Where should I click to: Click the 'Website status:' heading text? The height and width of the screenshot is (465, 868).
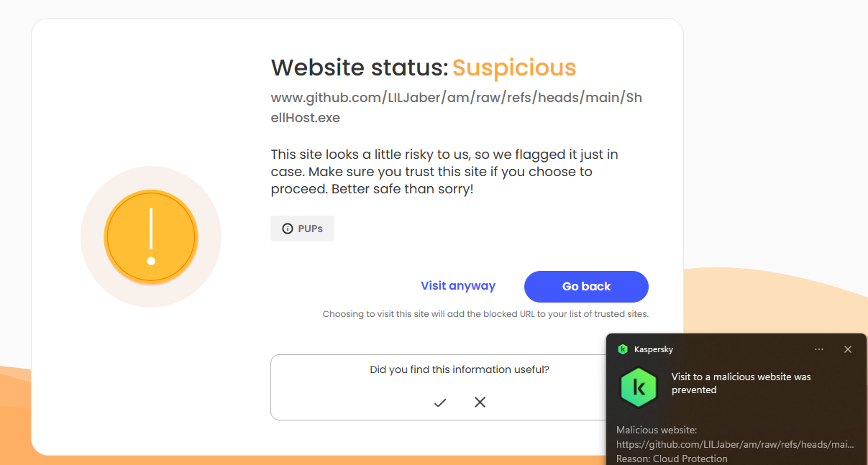tap(359, 68)
